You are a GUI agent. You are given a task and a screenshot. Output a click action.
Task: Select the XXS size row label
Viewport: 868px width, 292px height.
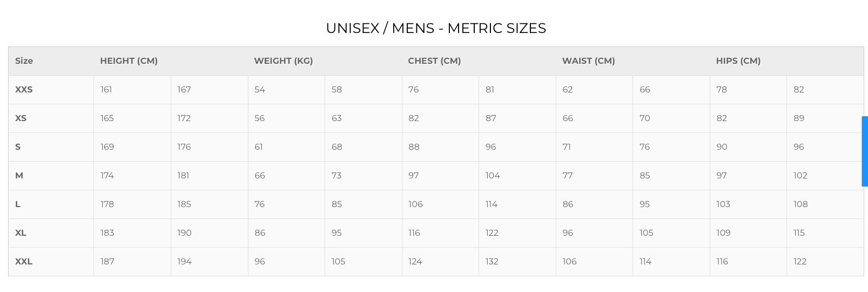click(24, 89)
